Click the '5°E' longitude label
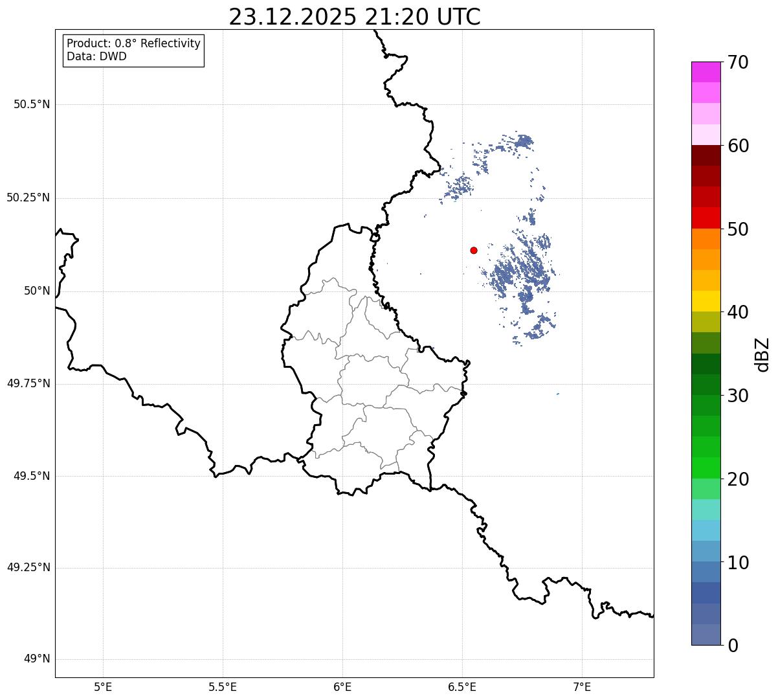Image resolution: width=778 pixels, height=700 pixels. click(103, 686)
